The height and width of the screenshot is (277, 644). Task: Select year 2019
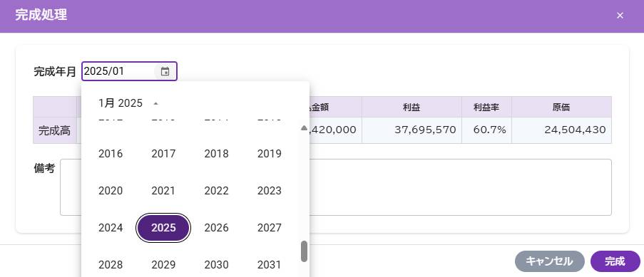pos(270,154)
